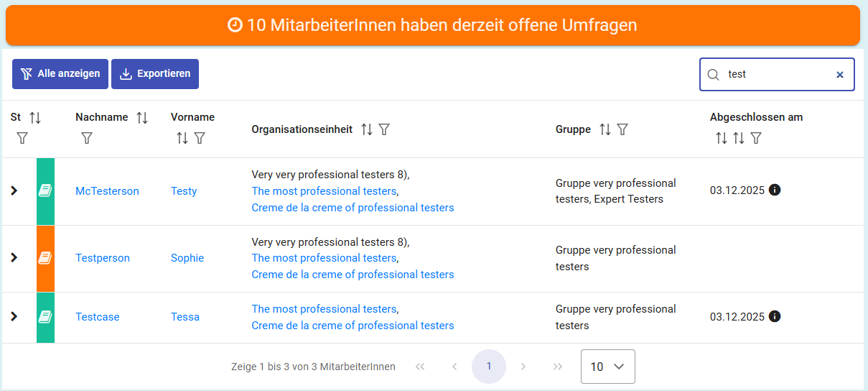
Task: Clear the search field with X
Action: point(840,75)
